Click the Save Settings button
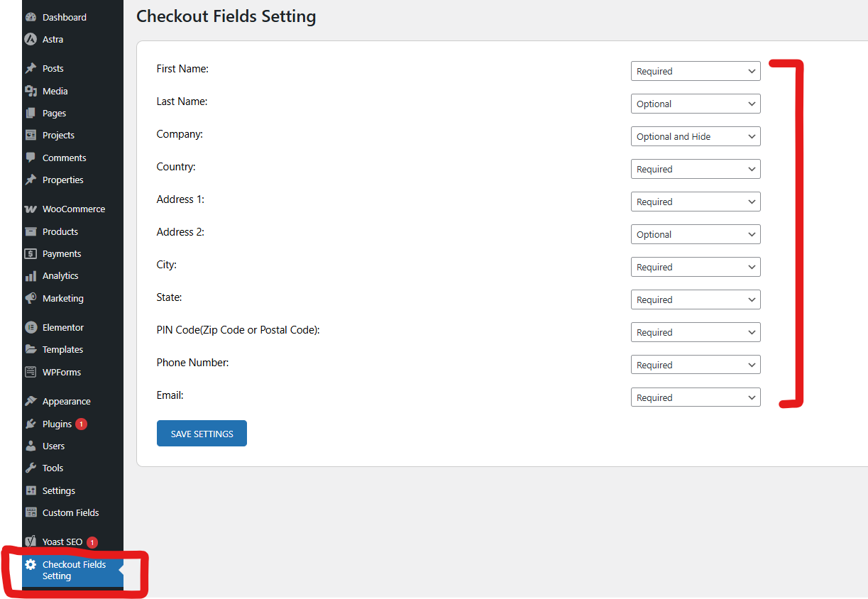 [x=202, y=434]
